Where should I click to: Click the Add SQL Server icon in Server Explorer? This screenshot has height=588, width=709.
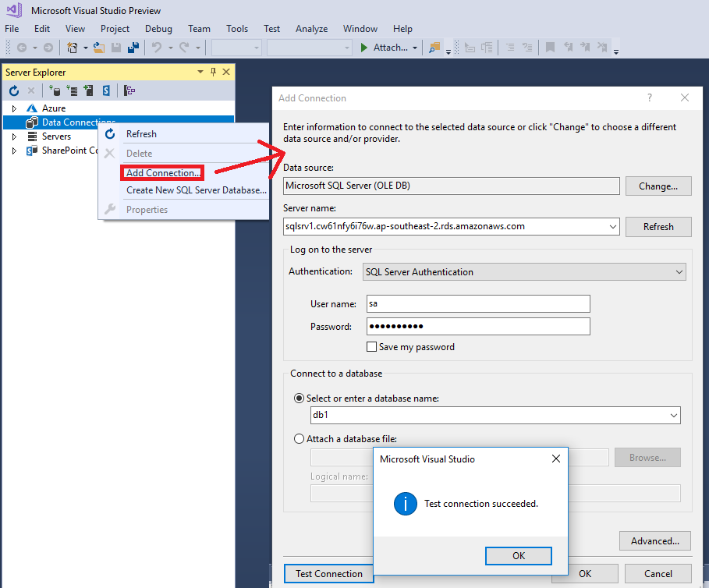pos(89,90)
